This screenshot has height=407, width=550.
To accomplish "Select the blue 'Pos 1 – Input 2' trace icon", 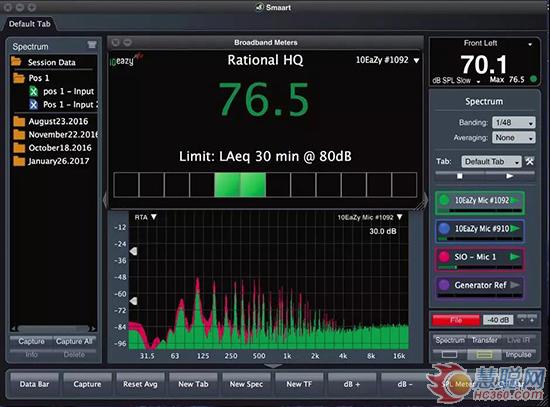I will [33, 105].
